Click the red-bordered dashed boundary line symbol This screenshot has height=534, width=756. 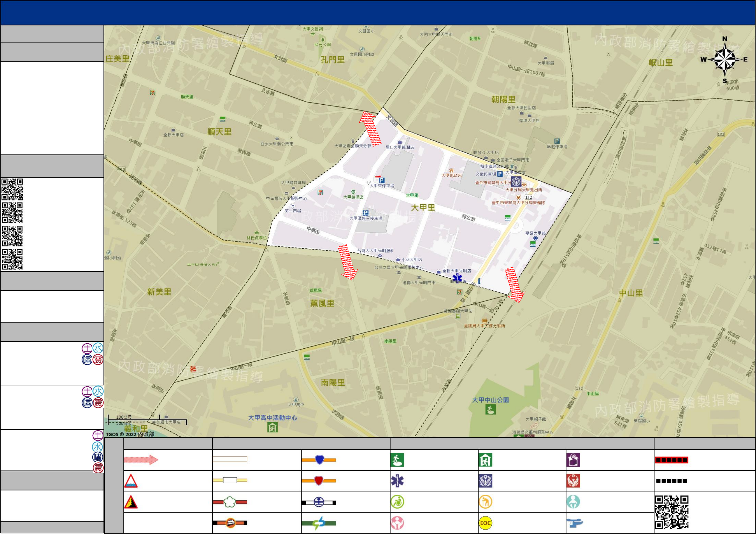point(671,460)
